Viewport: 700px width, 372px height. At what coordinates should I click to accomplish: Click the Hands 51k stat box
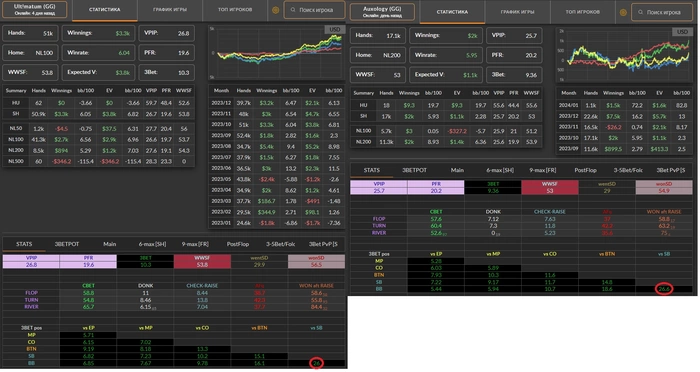pyautogui.click(x=30, y=33)
